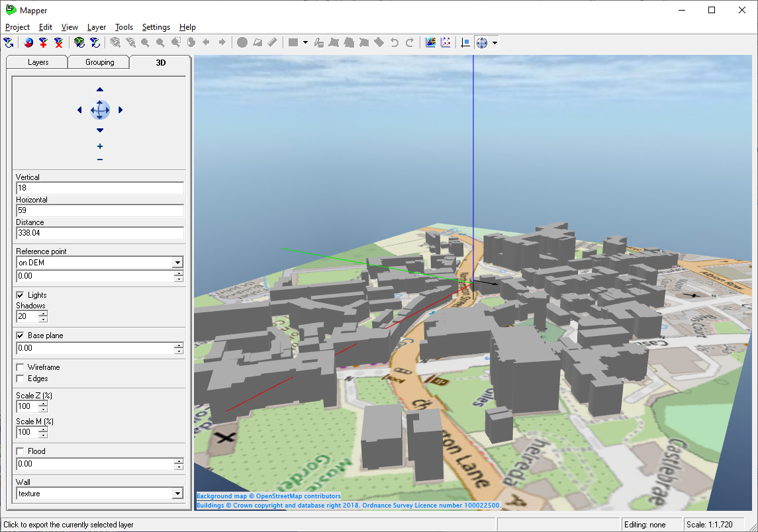Click the up arrow of the 3D navigator

tap(100, 89)
